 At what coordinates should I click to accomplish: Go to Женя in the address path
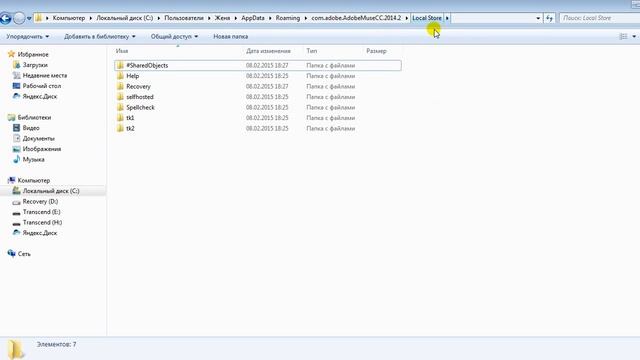tap(222, 18)
